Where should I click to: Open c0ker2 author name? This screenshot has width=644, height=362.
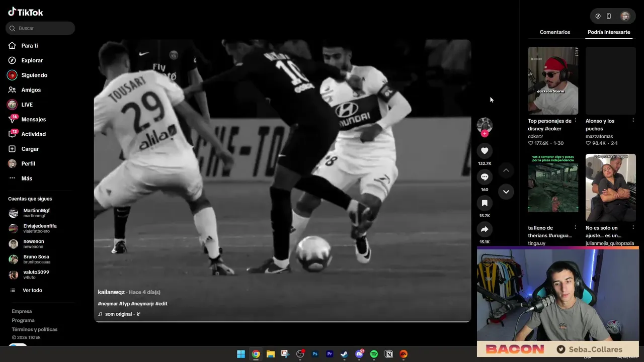coord(535,137)
